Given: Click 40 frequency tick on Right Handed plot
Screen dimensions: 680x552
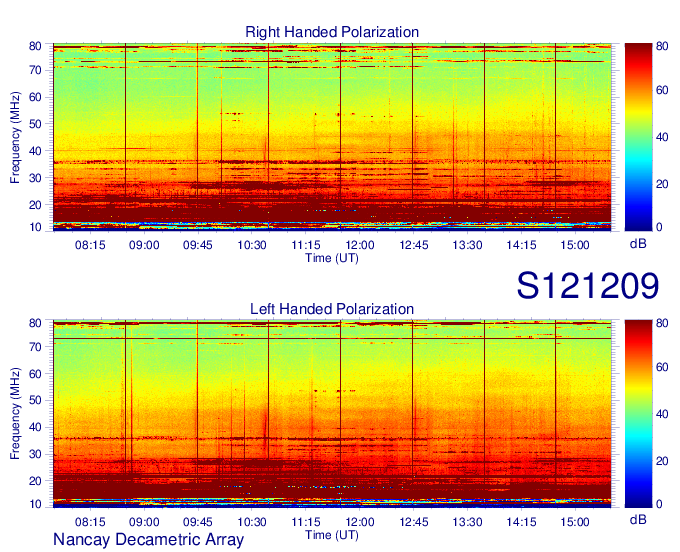Looking at the screenshot, I should (x=35, y=151).
